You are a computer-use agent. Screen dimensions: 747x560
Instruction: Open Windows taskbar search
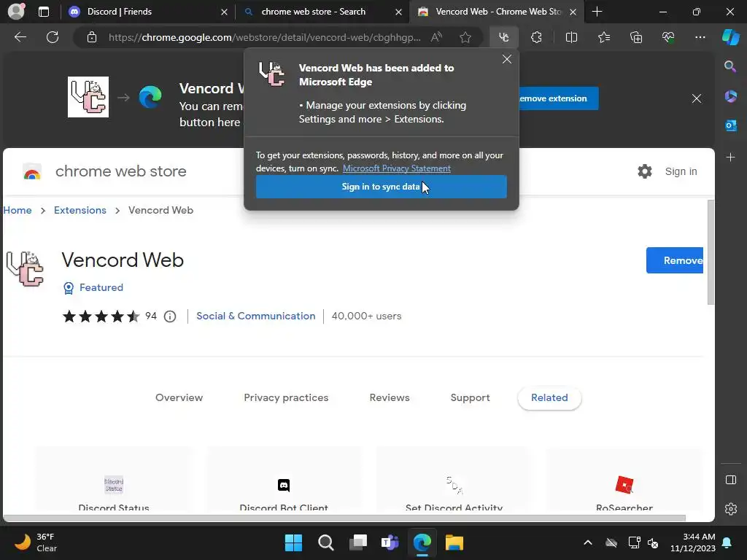click(x=326, y=542)
